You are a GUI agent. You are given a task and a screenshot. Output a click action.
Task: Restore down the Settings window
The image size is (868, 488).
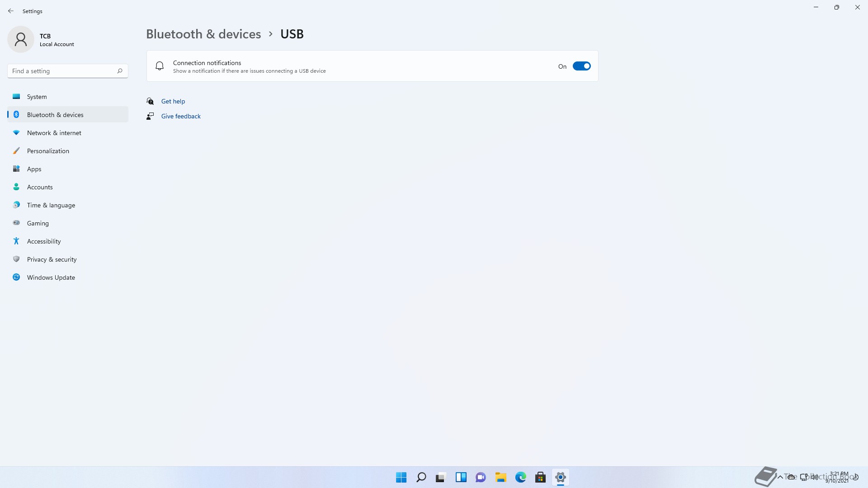tap(836, 7)
